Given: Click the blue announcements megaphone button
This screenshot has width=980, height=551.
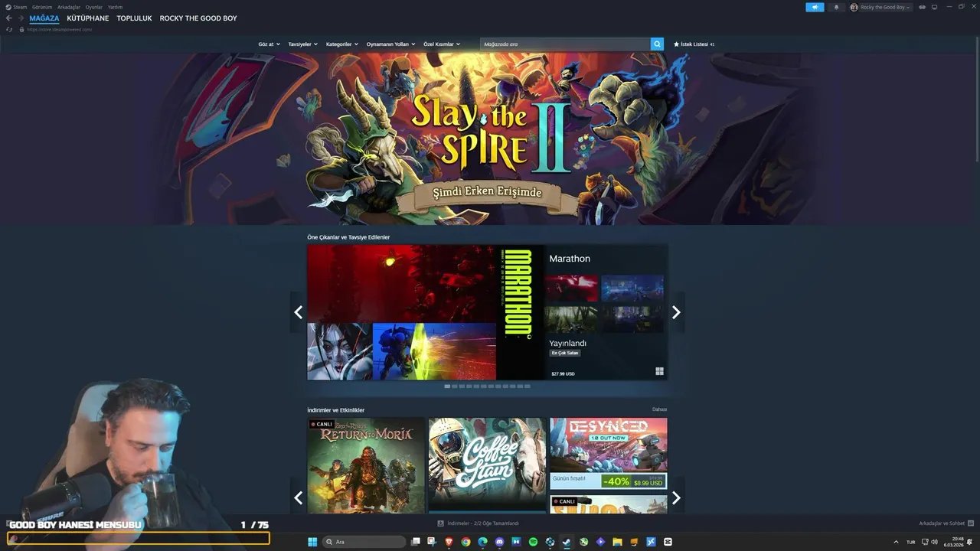Looking at the screenshot, I should 815,7.
